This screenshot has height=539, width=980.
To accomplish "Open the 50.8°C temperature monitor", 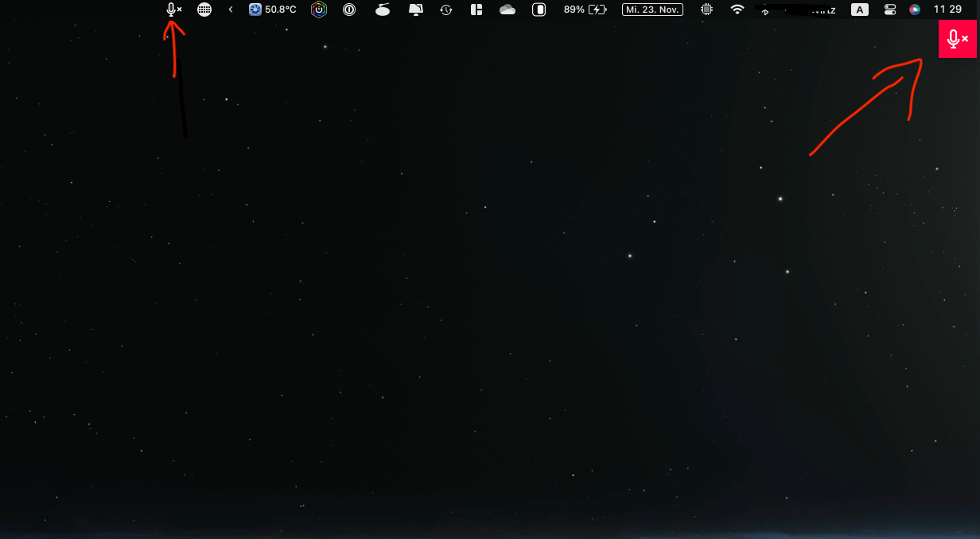I will (x=273, y=10).
